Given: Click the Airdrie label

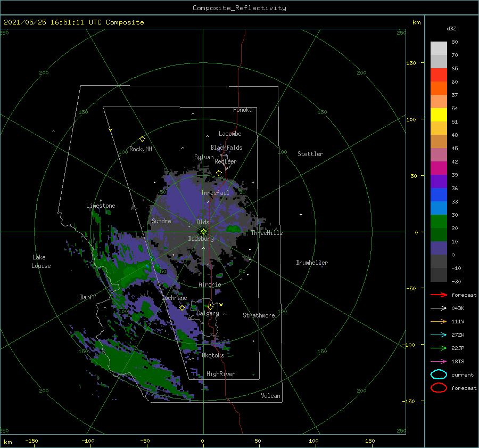Looking at the screenshot, I should tap(210, 284).
